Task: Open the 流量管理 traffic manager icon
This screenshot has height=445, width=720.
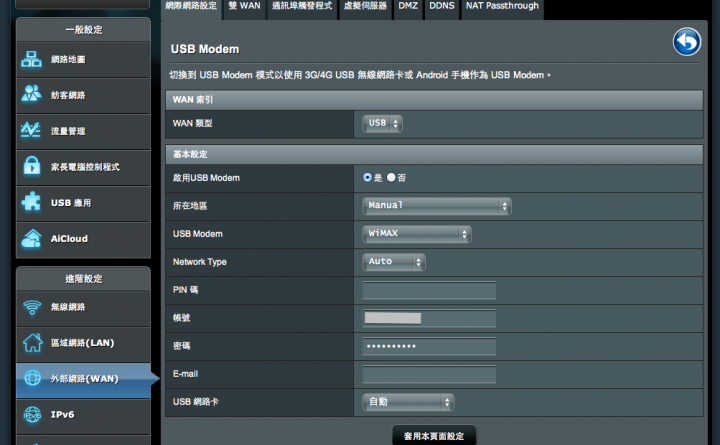Action: pos(31,130)
